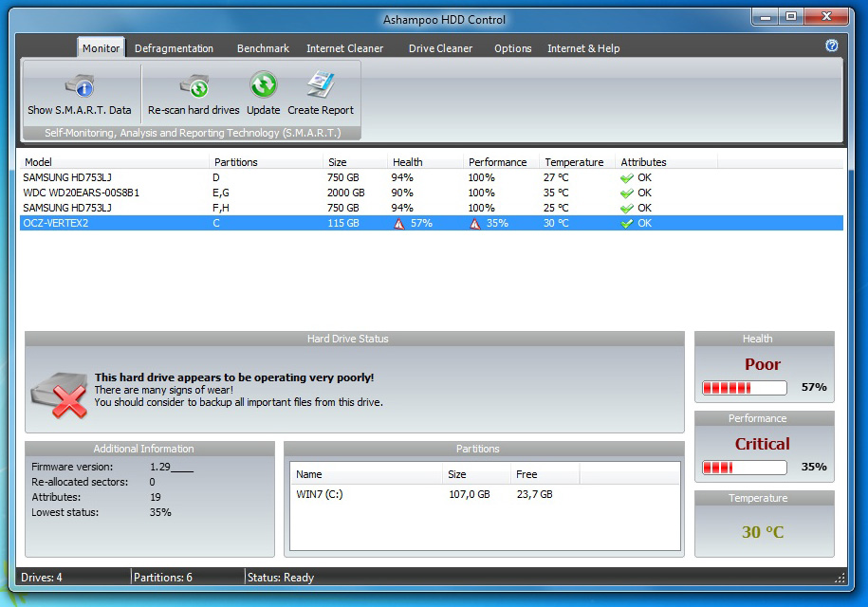Sort drives by Temperature column header
Viewport: 868px width, 607px height.
[577, 162]
